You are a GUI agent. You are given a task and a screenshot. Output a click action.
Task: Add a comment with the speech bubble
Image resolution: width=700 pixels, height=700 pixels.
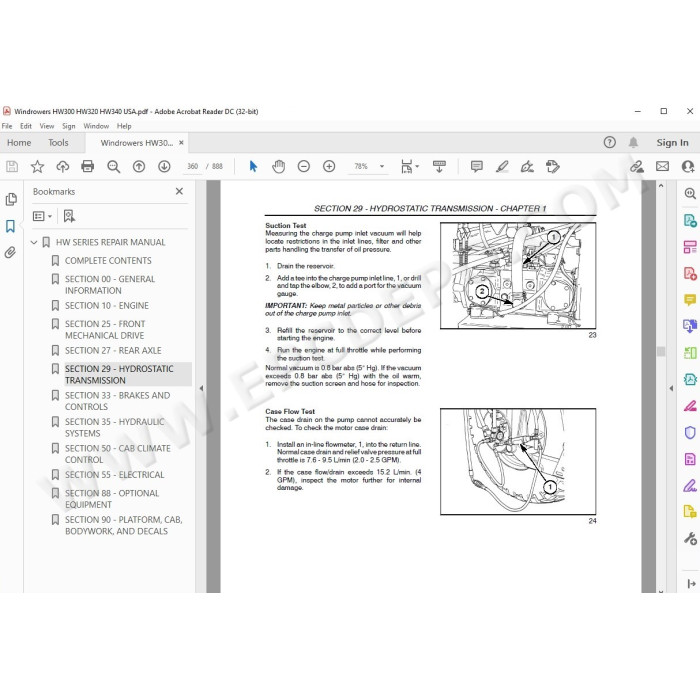click(477, 167)
